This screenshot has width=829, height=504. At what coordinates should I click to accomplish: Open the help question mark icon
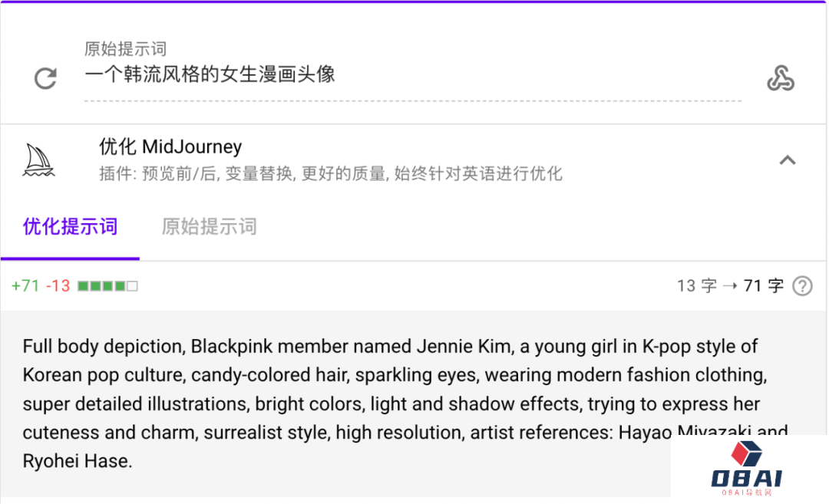802,286
